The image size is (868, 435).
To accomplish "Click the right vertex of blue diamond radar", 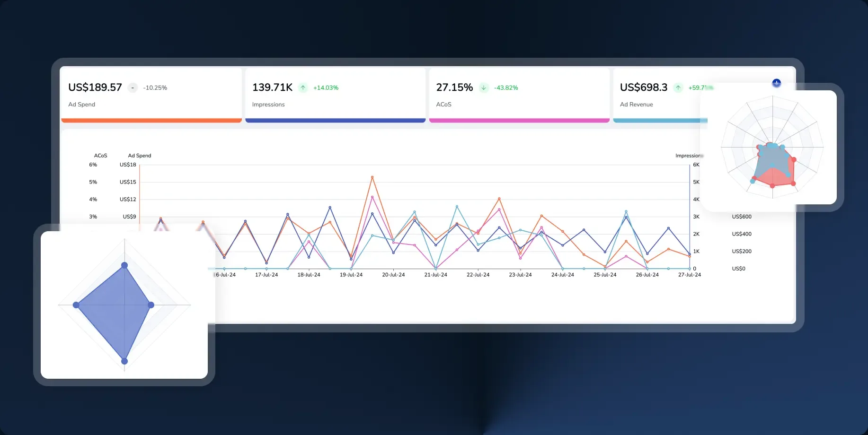I will click(x=151, y=305).
